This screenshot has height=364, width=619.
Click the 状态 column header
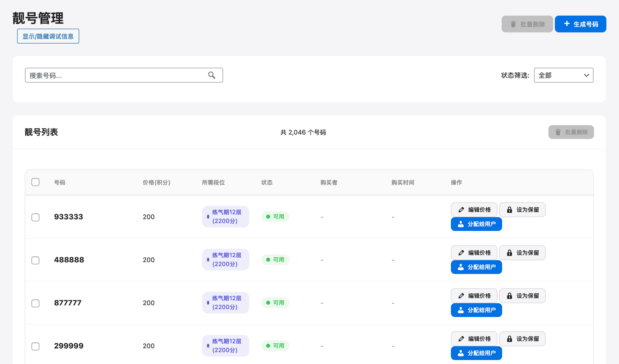point(267,183)
